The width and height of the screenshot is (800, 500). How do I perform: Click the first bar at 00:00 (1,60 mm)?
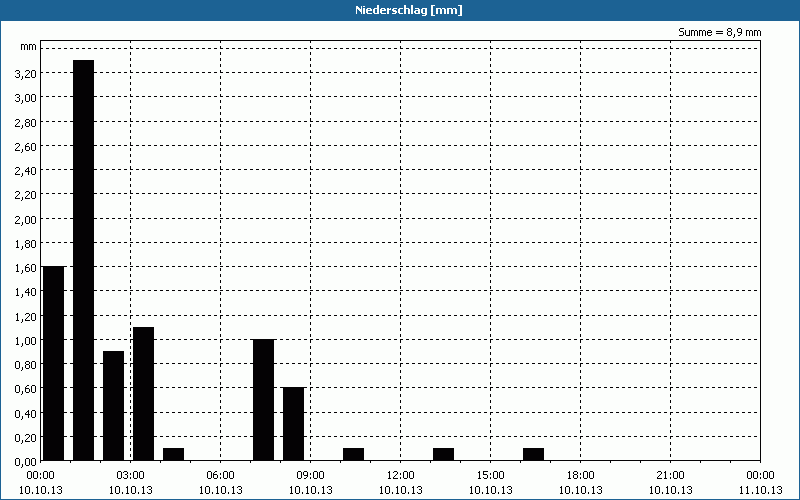(x=53, y=363)
